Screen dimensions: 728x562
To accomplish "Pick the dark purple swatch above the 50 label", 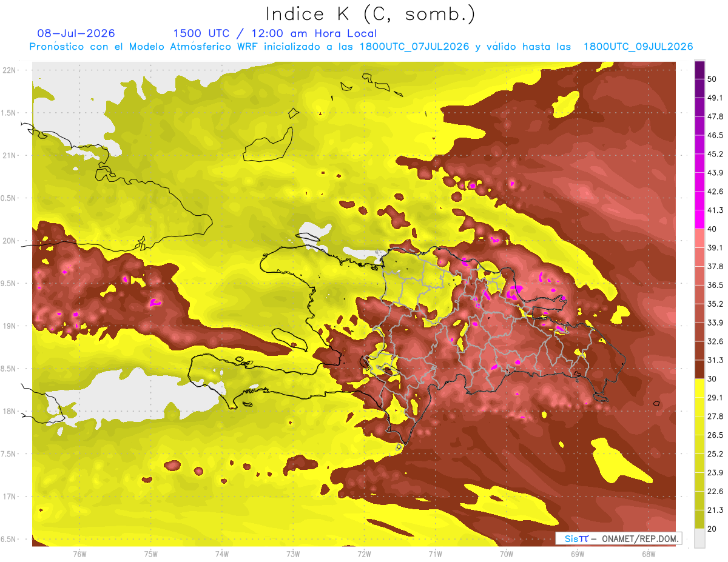I will [699, 70].
